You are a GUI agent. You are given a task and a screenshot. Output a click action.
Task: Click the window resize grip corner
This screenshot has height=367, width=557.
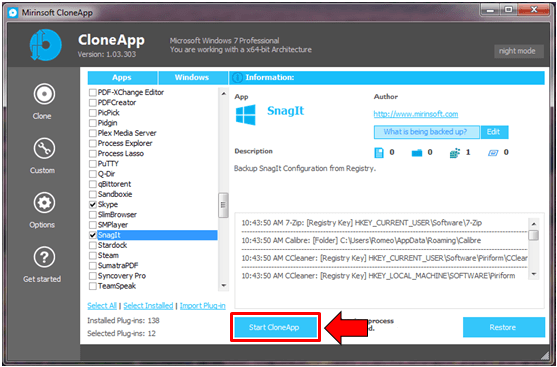tap(545, 355)
